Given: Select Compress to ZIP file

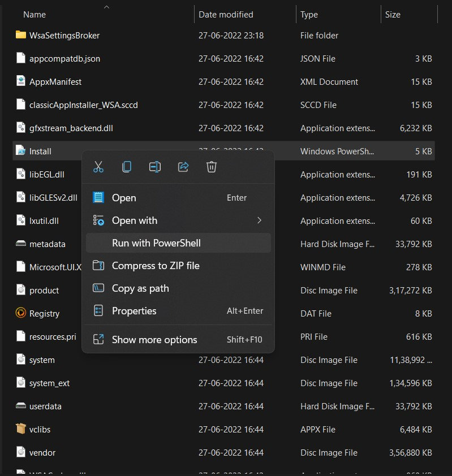Looking at the screenshot, I should coord(178,266).
